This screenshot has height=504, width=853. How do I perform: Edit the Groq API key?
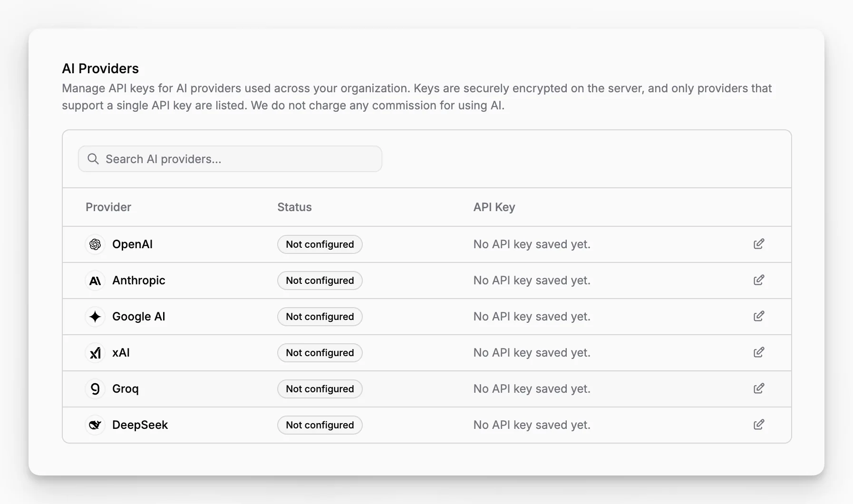[759, 388]
